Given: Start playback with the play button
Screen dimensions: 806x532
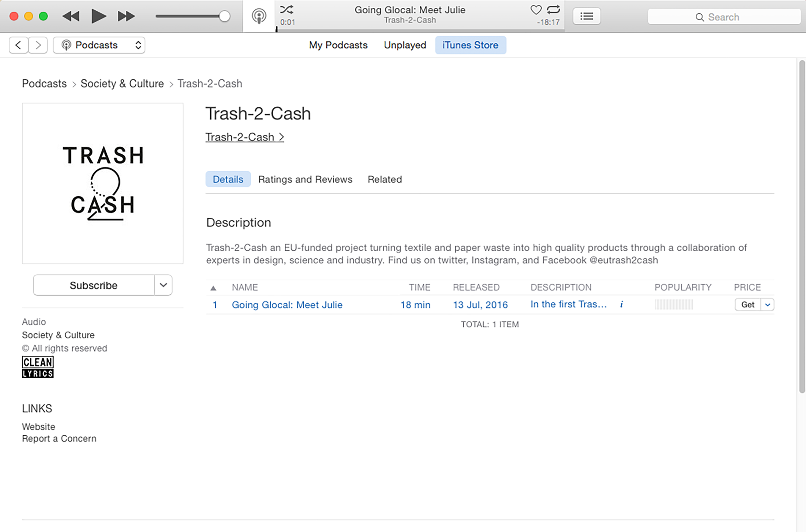Looking at the screenshot, I should coord(99,16).
